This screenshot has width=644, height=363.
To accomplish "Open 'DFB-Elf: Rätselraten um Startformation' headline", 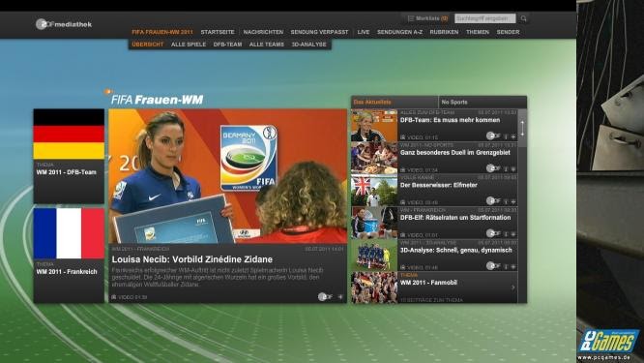I will click(455, 218).
